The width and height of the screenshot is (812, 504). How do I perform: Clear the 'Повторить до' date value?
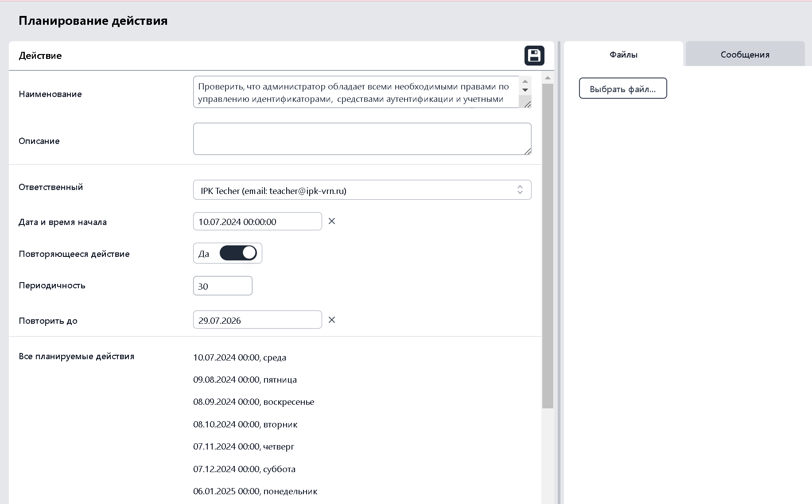332,320
